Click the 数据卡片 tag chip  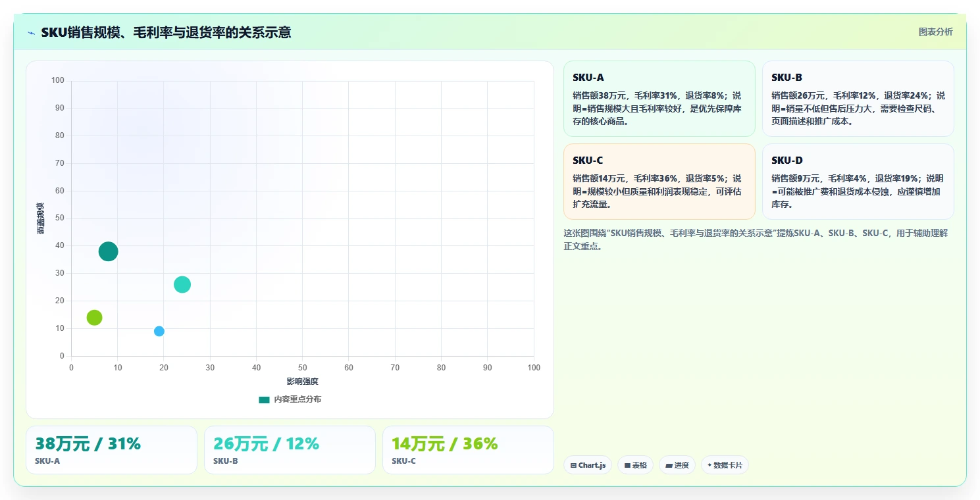tap(725, 465)
